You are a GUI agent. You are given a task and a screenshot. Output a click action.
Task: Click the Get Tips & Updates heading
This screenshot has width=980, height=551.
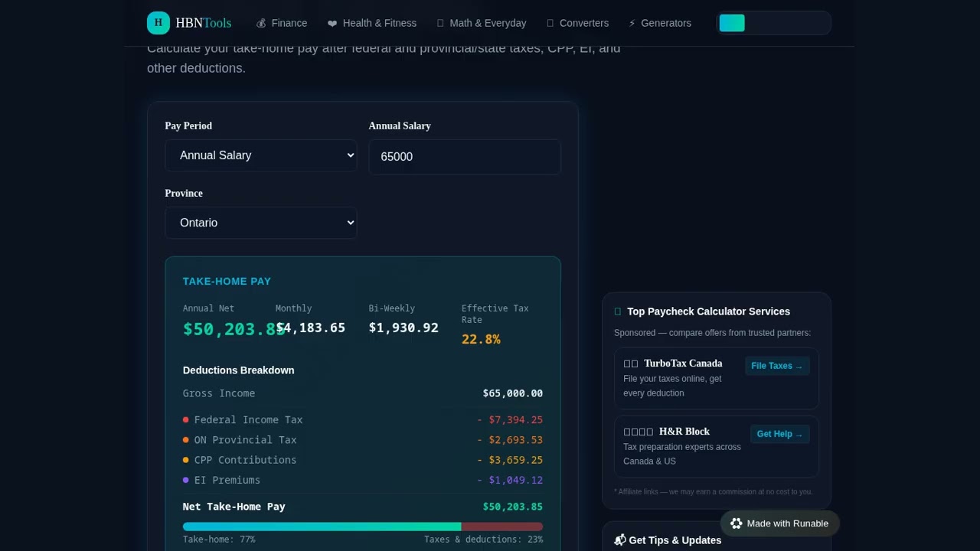point(675,540)
